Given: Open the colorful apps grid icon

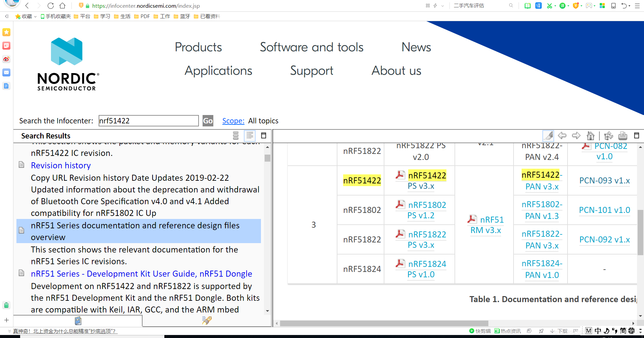Looking at the screenshot, I should point(602,6).
